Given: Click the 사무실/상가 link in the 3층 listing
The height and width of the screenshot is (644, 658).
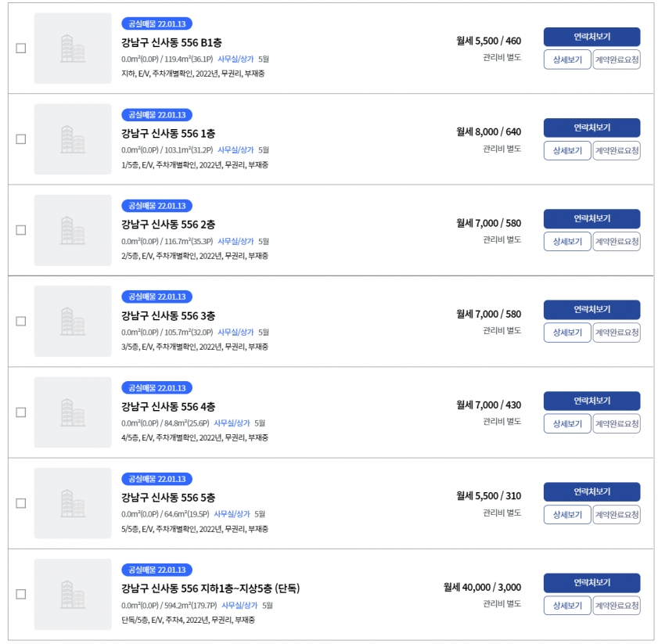Looking at the screenshot, I should pyautogui.click(x=236, y=332).
